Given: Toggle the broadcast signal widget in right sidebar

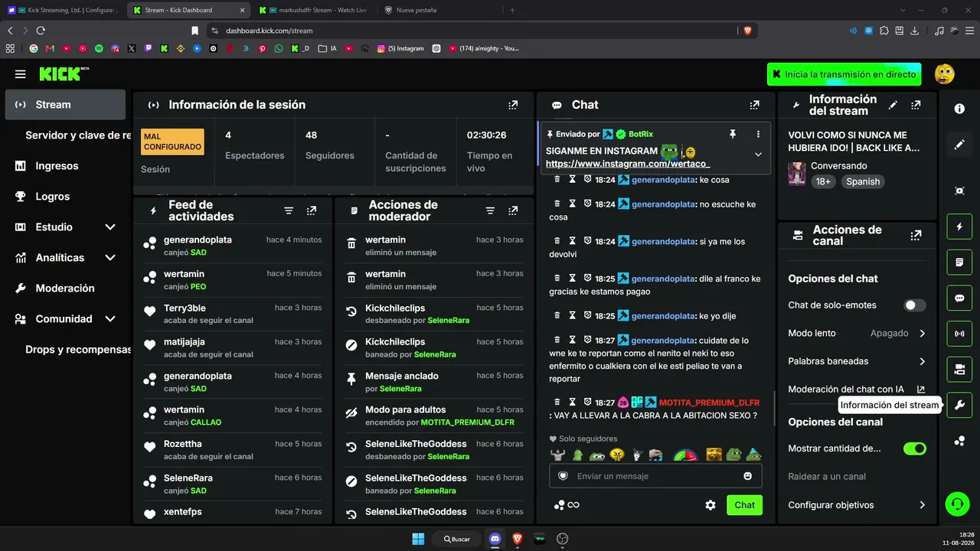Looking at the screenshot, I should pos(959,334).
